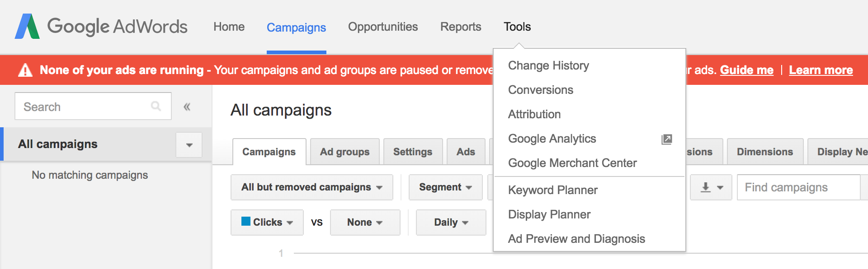Open the download report dropdown
Image resolution: width=868 pixels, height=269 pixels.
[x=711, y=187]
